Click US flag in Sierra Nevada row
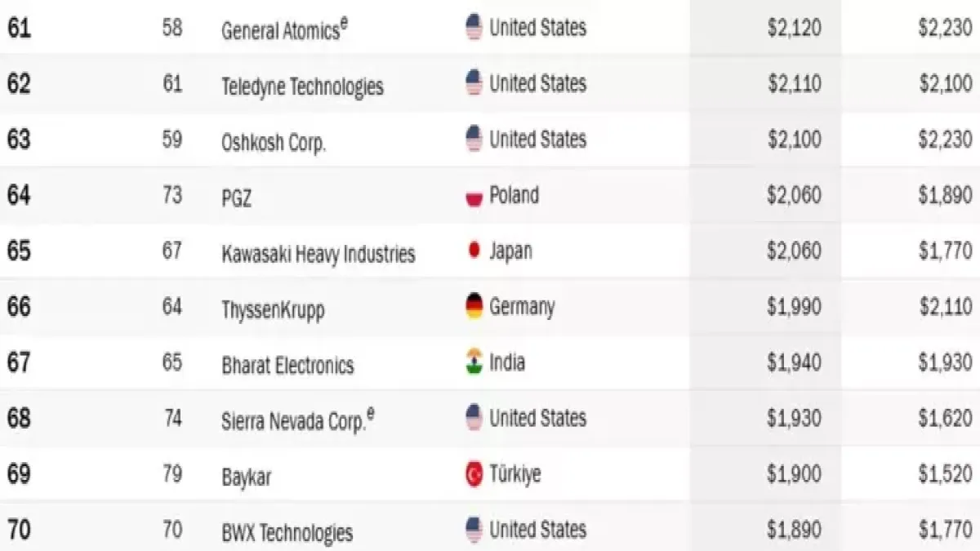 click(474, 419)
